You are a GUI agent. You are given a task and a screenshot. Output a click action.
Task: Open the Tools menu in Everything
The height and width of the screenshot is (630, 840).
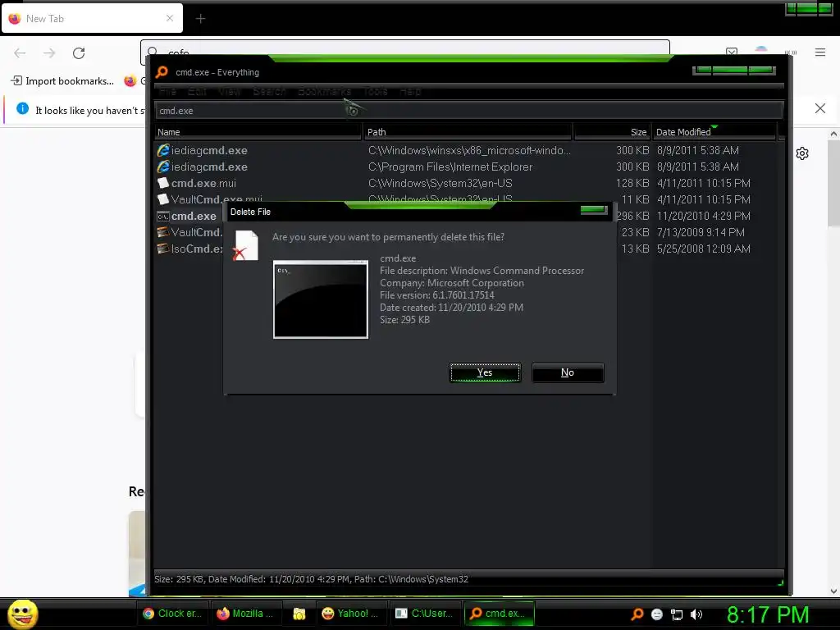tap(376, 92)
